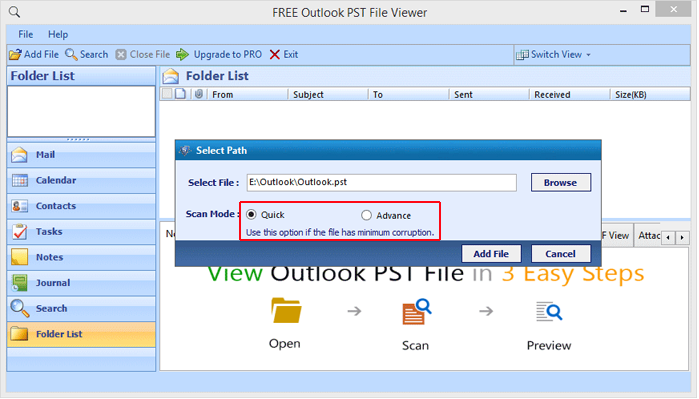699x399 pixels.
Task: Click the Select File path input field
Action: coord(382,182)
